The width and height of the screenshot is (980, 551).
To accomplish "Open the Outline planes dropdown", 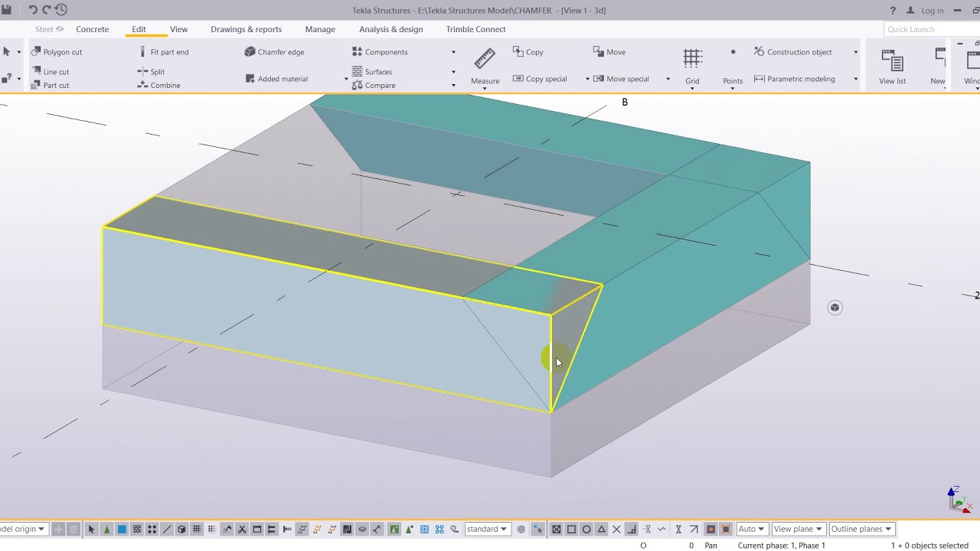I will [x=861, y=529].
